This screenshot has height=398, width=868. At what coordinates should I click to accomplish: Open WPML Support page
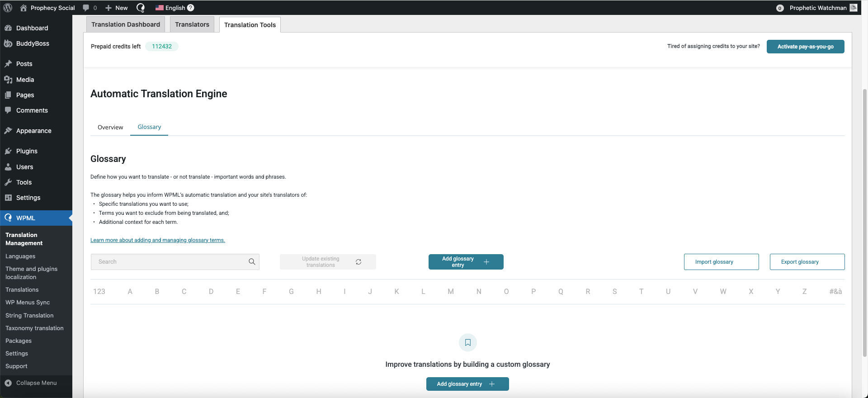click(x=16, y=366)
